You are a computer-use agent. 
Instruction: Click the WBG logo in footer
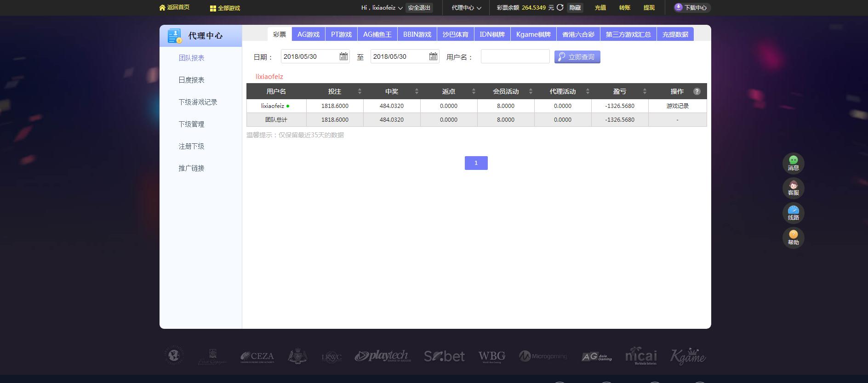[491, 356]
